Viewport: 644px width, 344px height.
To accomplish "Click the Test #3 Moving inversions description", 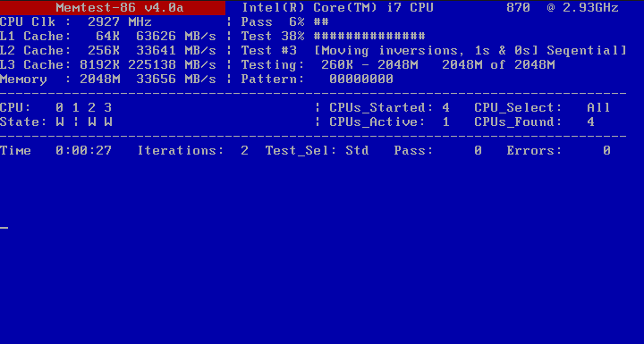I will [434, 51].
